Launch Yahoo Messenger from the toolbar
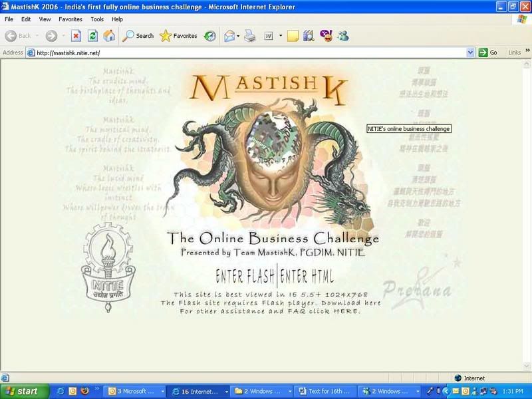 point(326,36)
